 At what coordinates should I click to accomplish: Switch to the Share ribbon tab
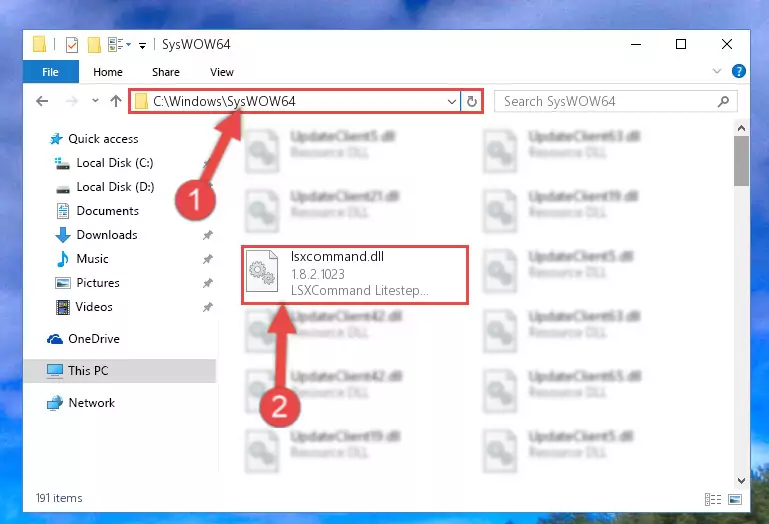click(x=166, y=72)
